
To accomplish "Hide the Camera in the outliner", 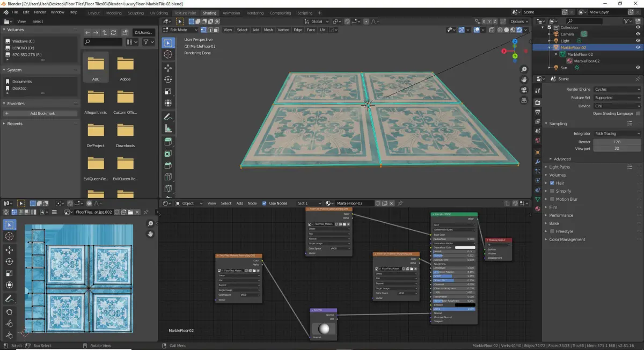I will pos(638,34).
